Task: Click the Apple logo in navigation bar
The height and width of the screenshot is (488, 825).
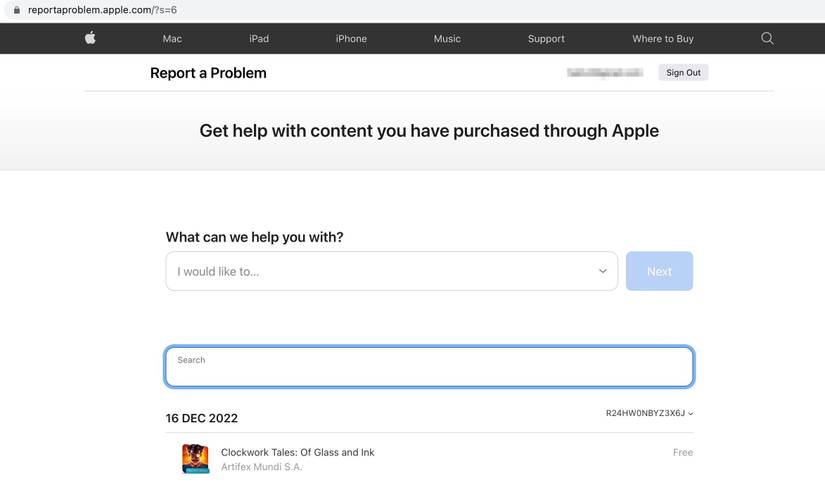Action: (90, 38)
